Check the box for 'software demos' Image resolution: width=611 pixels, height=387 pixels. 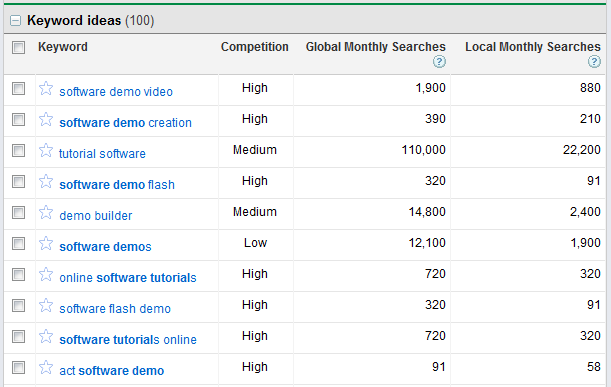[x=18, y=244]
